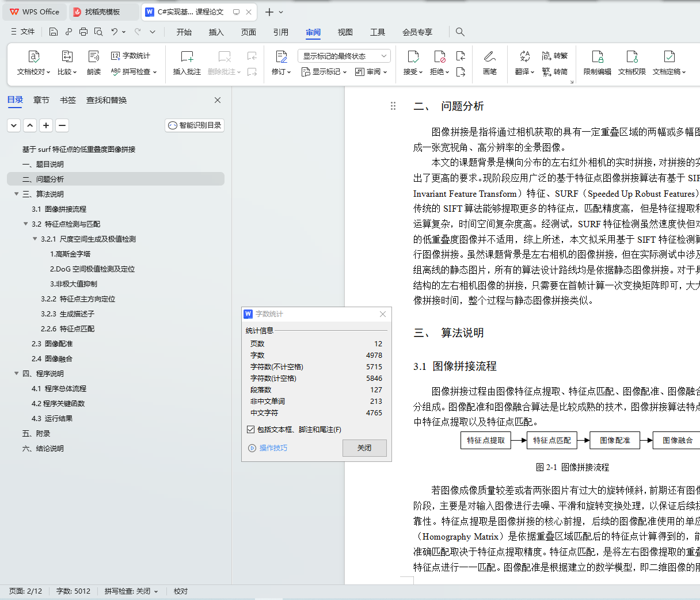Image resolution: width=700 pixels, height=600 pixels.
Task: Click 字数: 5012 in status bar
Action: coord(73,591)
